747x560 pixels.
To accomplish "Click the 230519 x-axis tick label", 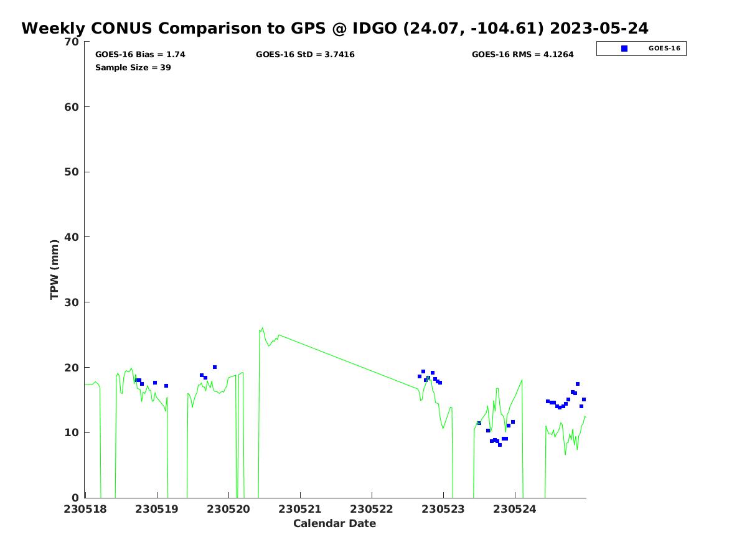I will coord(157,509).
